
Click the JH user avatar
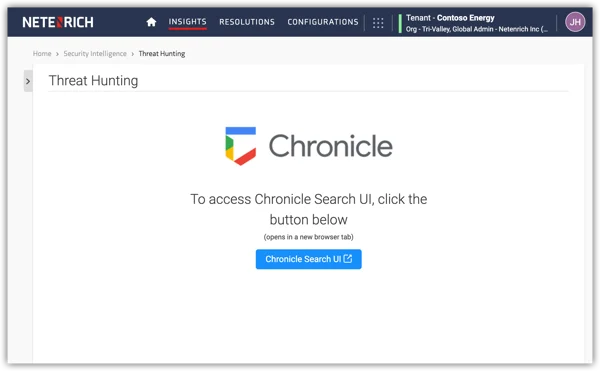point(575,22)
